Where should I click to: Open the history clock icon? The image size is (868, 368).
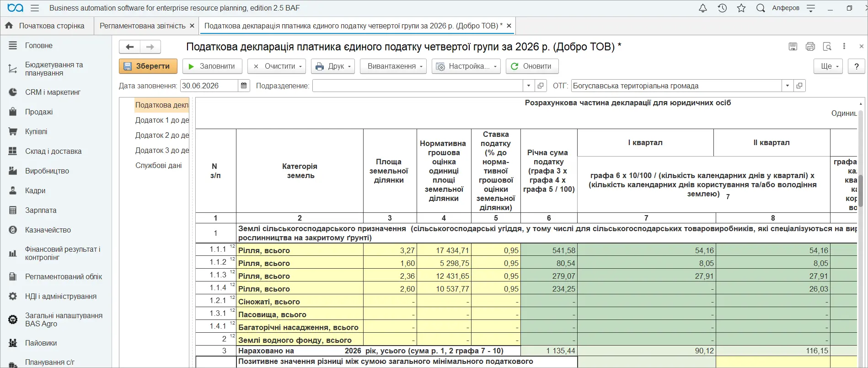[x=722, y=8]
